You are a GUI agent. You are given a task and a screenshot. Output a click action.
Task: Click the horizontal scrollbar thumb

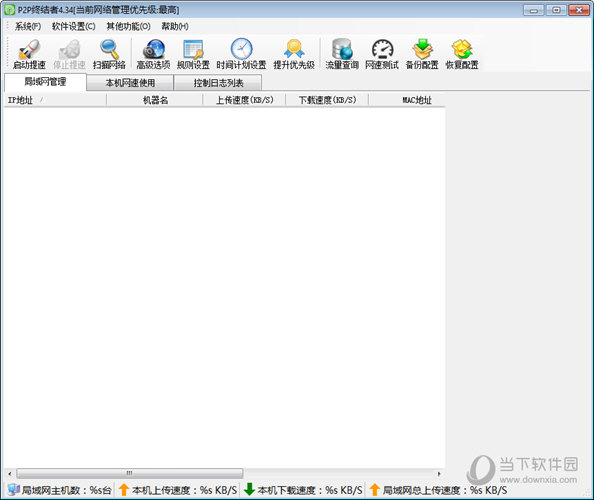130,473
